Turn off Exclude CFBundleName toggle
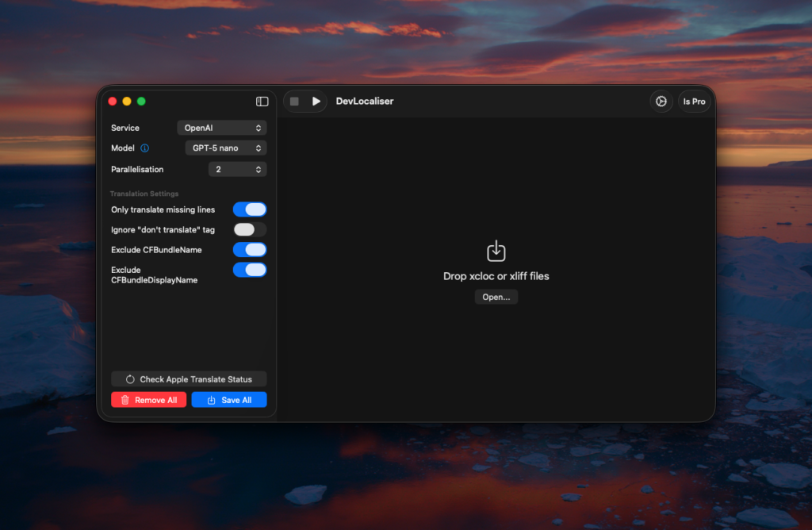The image size is (812, 530). 250,250
